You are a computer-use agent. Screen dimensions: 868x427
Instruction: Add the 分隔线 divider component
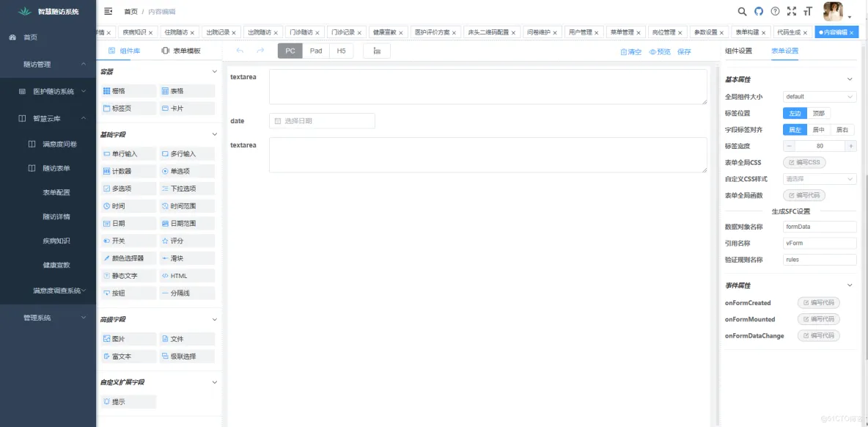(x=187, y=293)
